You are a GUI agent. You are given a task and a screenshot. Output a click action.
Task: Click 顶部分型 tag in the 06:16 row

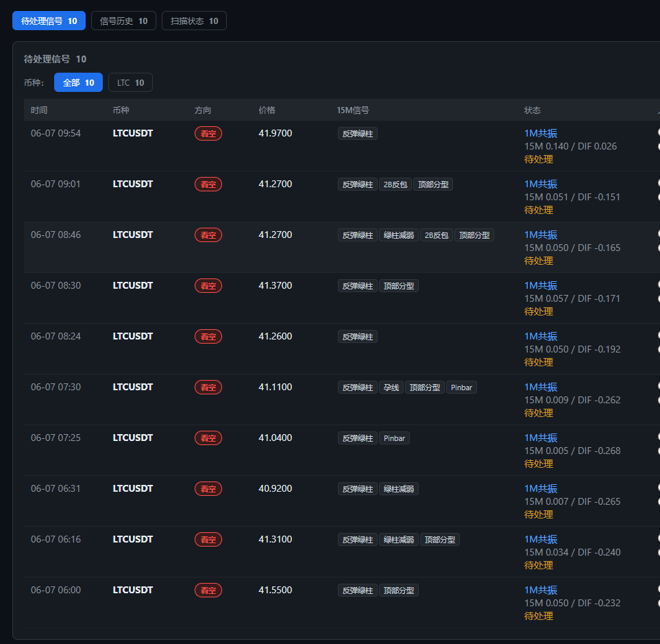click(x=440, y=540)
